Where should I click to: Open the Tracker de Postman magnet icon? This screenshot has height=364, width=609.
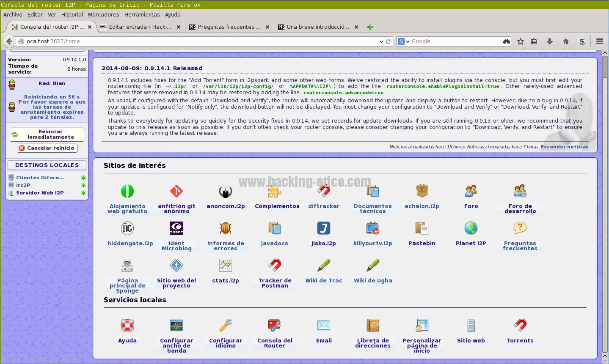tap(275, 265)
